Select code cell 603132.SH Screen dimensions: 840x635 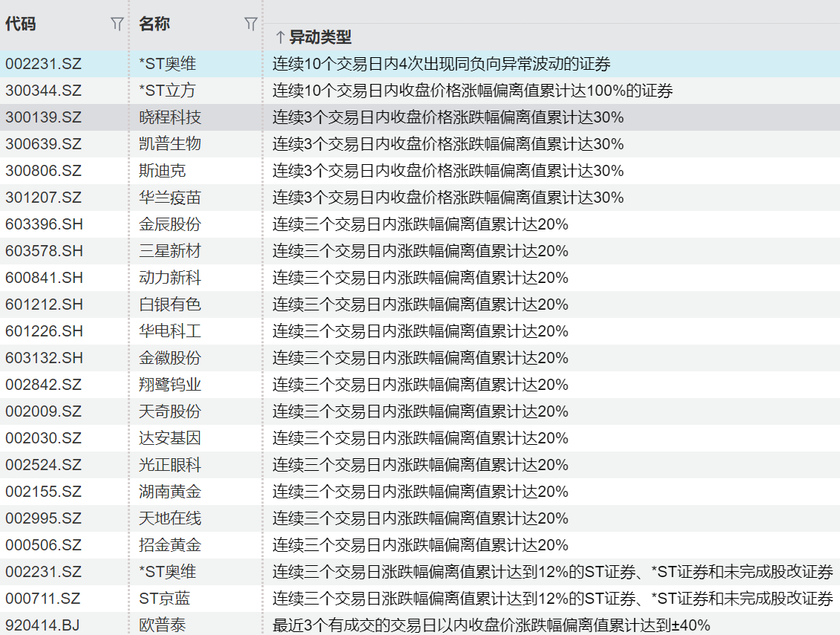[x=44, y=358]
